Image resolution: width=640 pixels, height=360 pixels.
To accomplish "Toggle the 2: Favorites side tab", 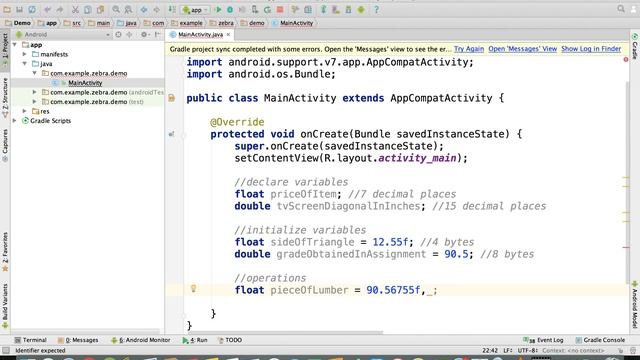I will (x=5, y=252).
